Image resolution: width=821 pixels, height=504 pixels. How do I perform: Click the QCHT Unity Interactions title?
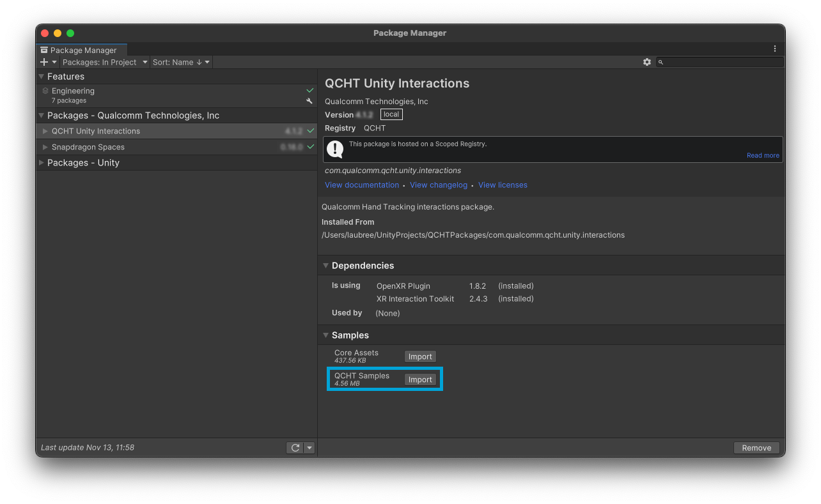click(x=397, y=84)
